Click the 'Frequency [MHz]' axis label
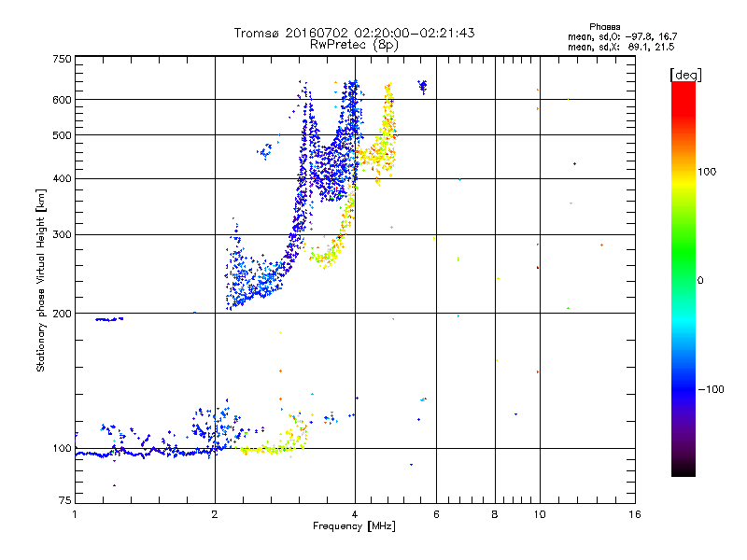The width and height of the screenshot is (747, 560). pos(354,526)
